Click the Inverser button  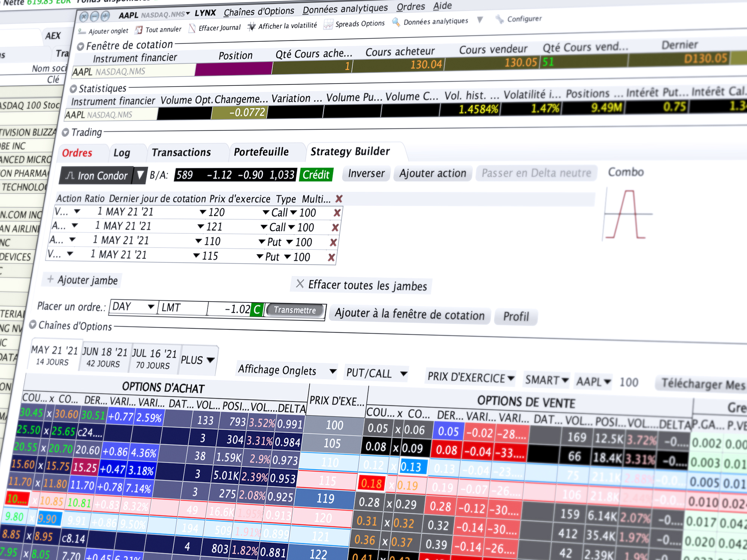366,174
